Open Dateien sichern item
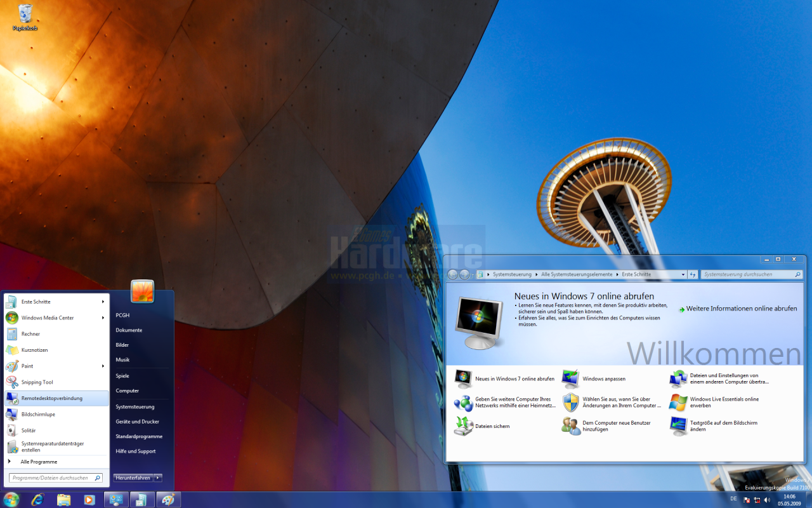Image resolution: width=812 pixels, height=508 pixels. click(483, 426)
